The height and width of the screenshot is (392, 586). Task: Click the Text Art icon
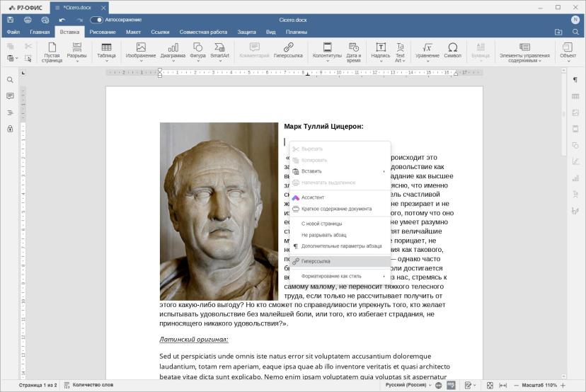click(400, 52)
